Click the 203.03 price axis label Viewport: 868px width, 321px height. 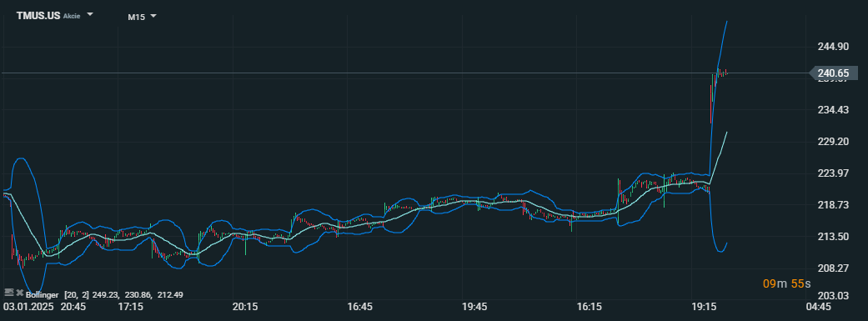click(x=833, y=295)
